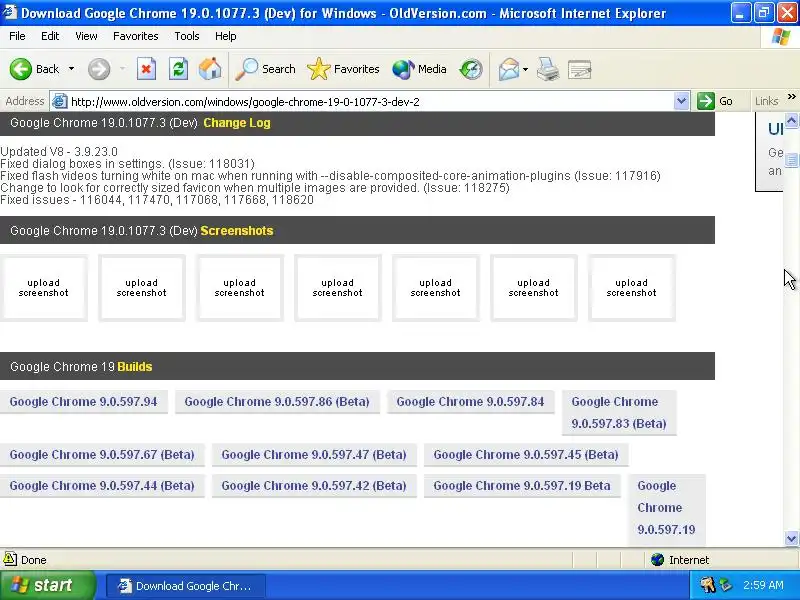Viewport: 800px width, 600px height.
Task: Open the Help menu
Action: click(x=226, y=36)
